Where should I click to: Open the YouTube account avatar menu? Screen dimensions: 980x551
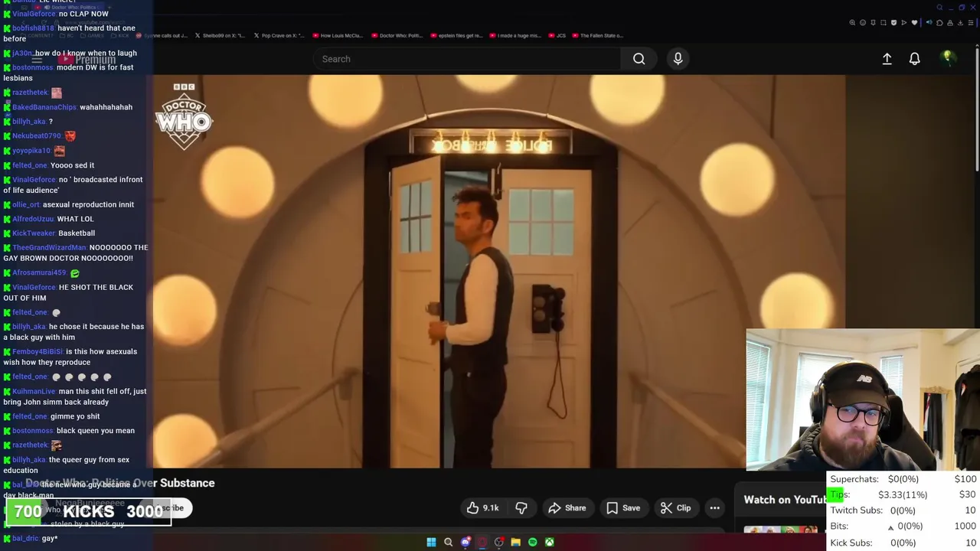947,58
